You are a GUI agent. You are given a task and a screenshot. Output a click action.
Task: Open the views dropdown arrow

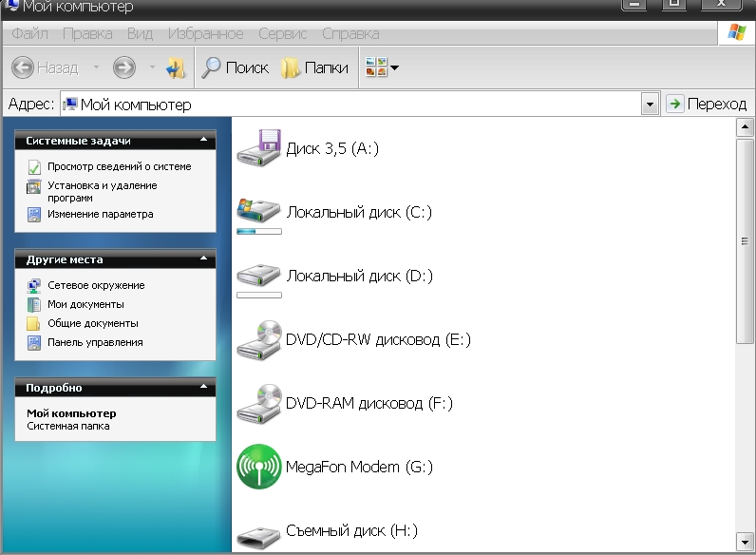[x=394, y=67]
